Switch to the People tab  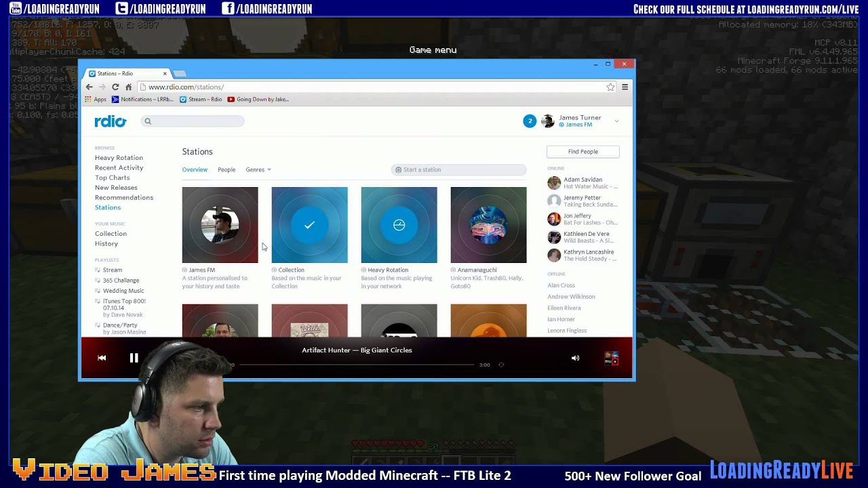pos(226,169)
